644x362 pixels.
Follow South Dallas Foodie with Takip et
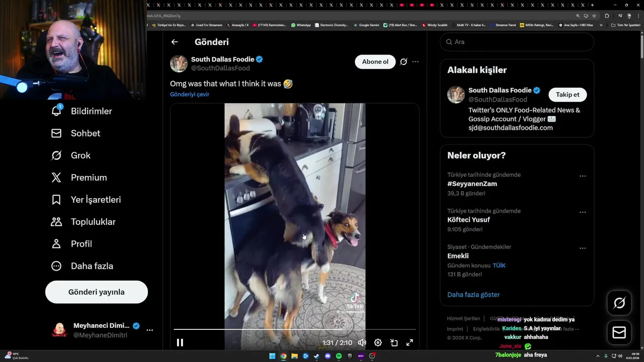click(568, 95)
